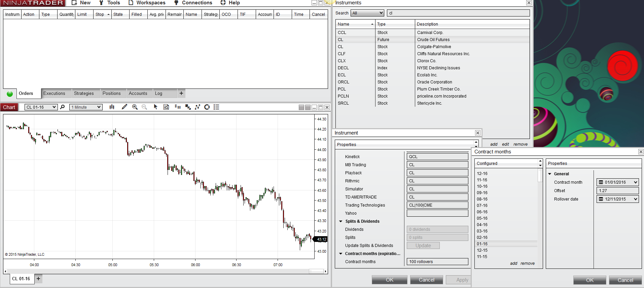This screenshot has width=644, height=288.
Task: Click the chart horizontal scrollbar right arrow
Action: [x=325, y=271]
